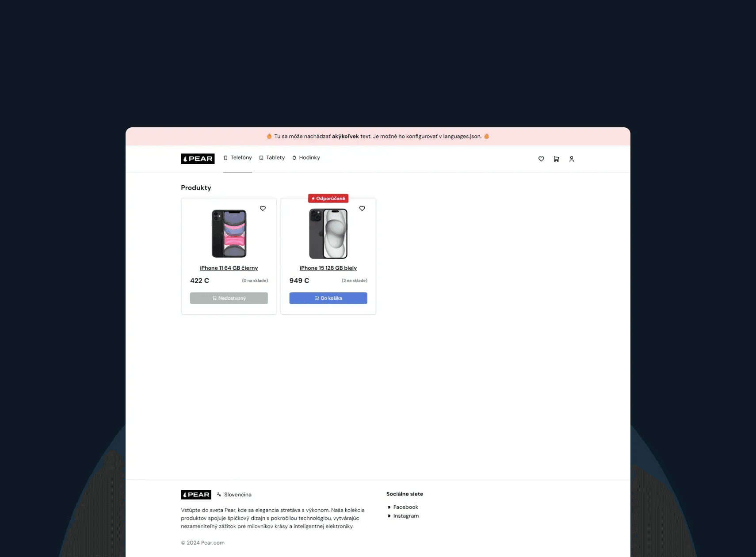The width and height of the screenshot is (756, 557).
Task: Open the Instagram social link
Action: 406,516
